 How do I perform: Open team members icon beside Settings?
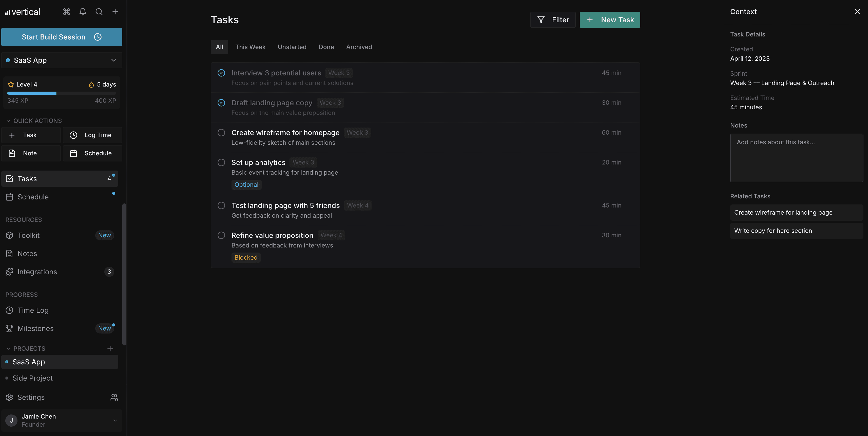pos(114,397)
